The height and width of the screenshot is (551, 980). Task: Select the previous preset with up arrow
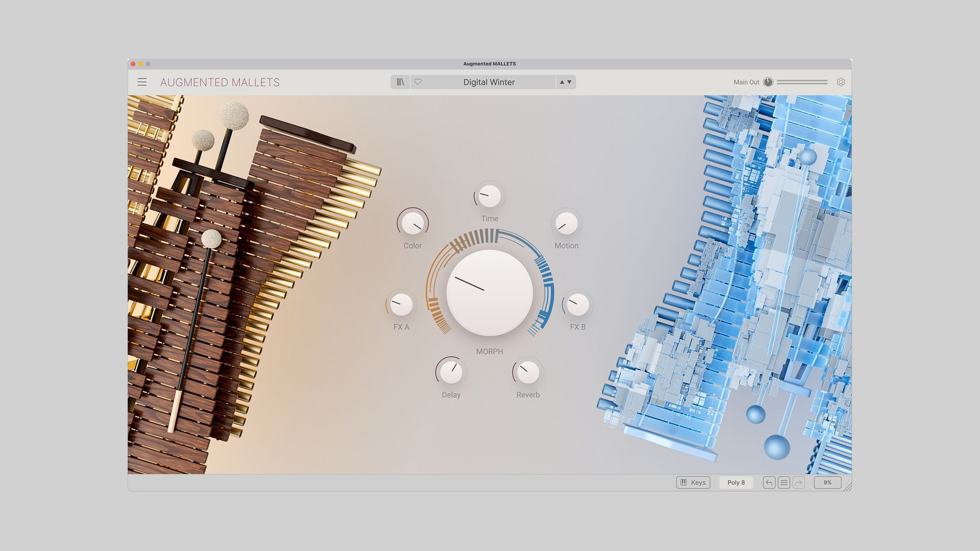pos(562,82)
